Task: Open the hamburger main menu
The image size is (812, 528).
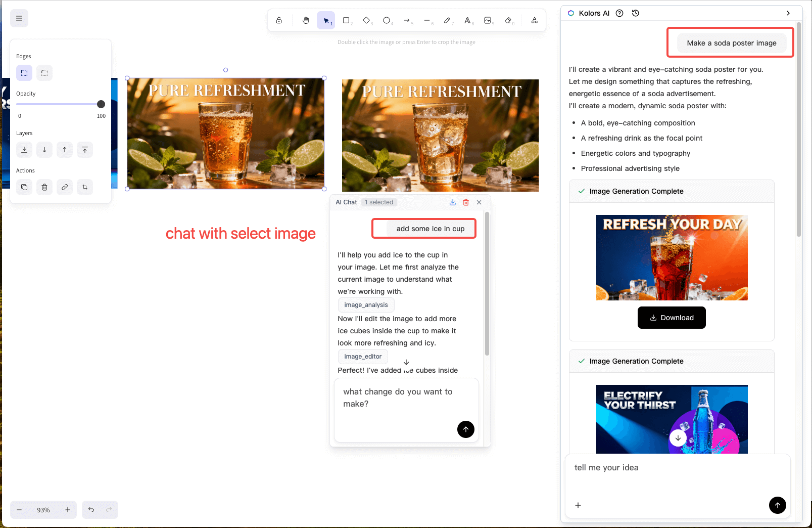Action: (19, 18)
